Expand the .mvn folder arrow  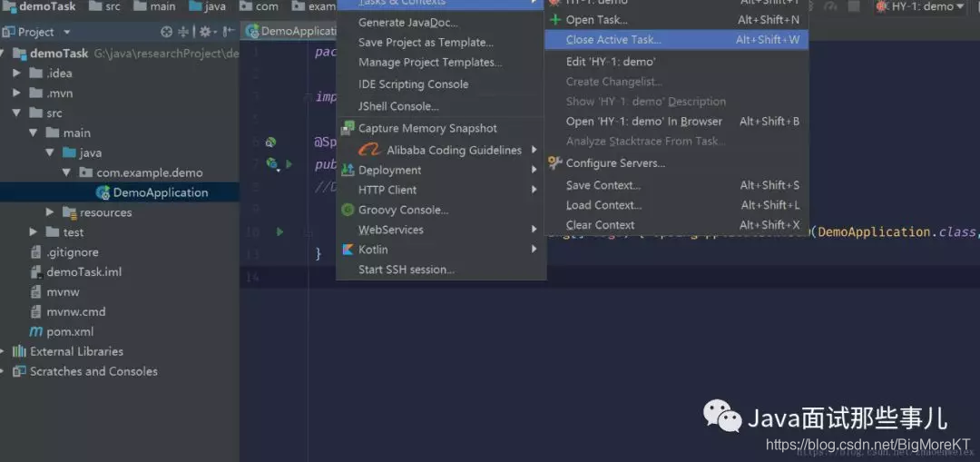click(x=17, y=93)
